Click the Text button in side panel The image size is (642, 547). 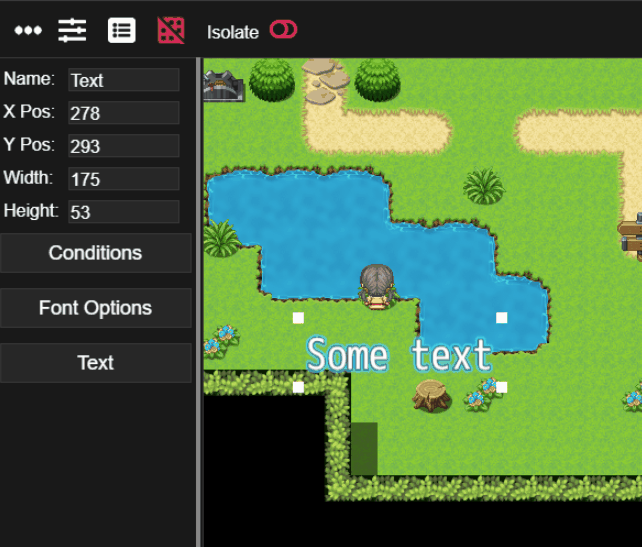95,363
